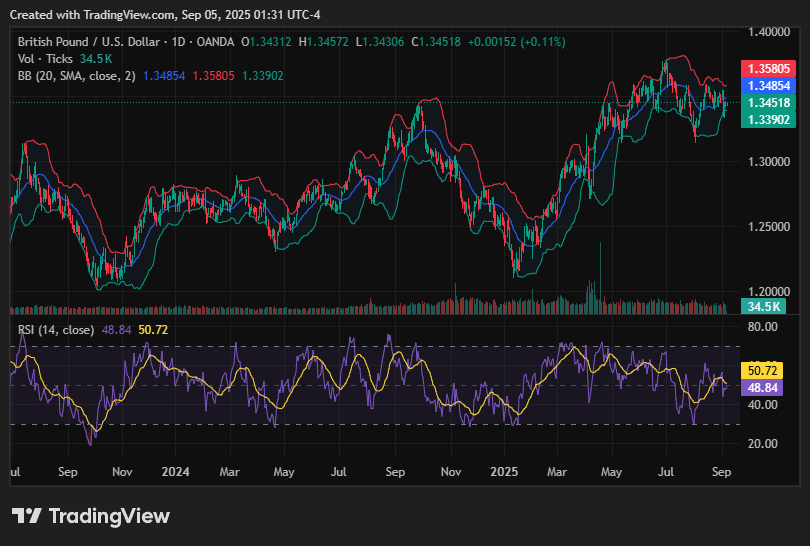Click the price change +0.00152 (+0.11%)
810x546 pixels.
pos(517,42)
